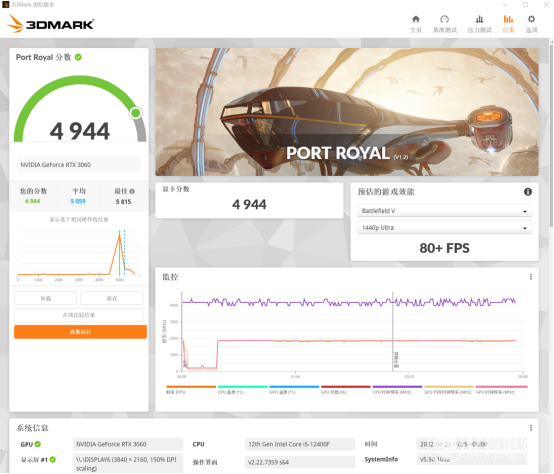Click the dashed marker line in monitoring chart

[x=393, y=331]
